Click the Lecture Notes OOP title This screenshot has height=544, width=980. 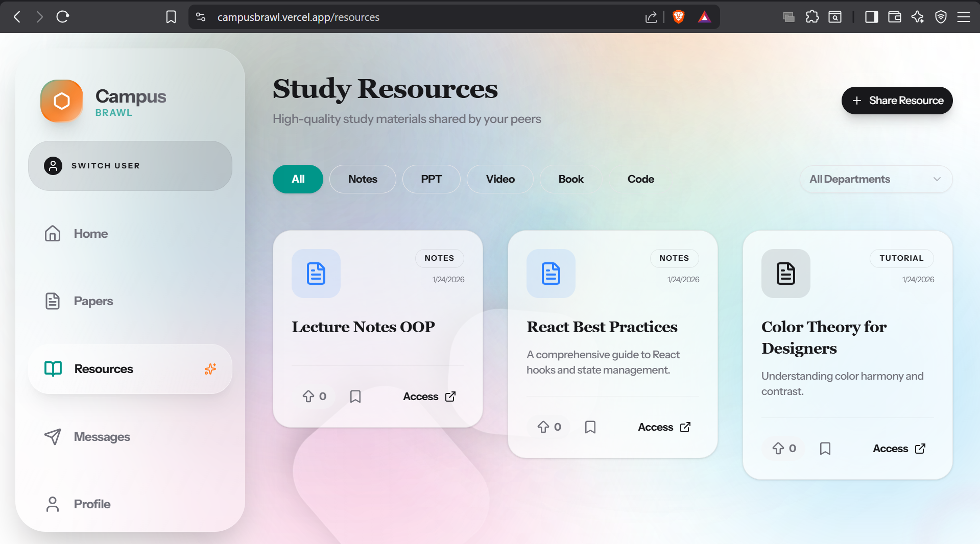[363, 327]
